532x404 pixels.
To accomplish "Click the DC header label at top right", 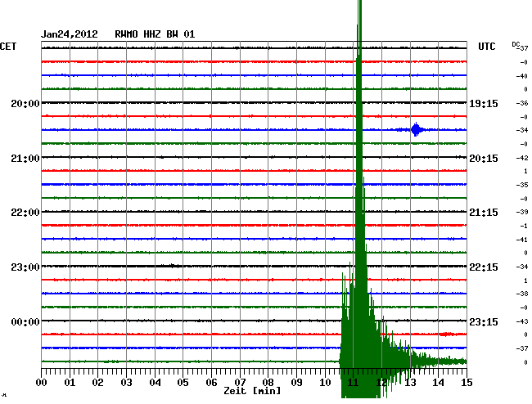I will pos(516,44).
